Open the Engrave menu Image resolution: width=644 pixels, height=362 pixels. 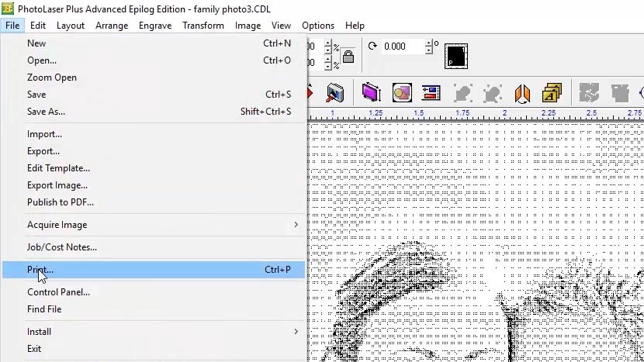tap(154, 26)
